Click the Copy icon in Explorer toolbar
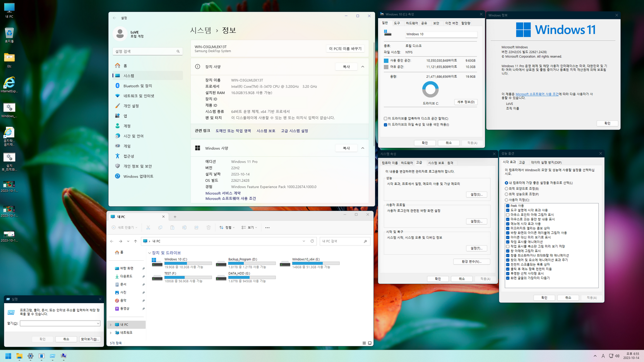This screenshot has height=362, width=644. pyautogui.click(x=160, y=227)
